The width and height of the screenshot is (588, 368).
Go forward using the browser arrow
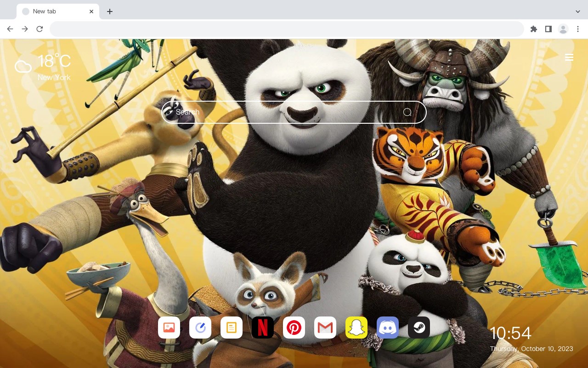coord(25,29)
